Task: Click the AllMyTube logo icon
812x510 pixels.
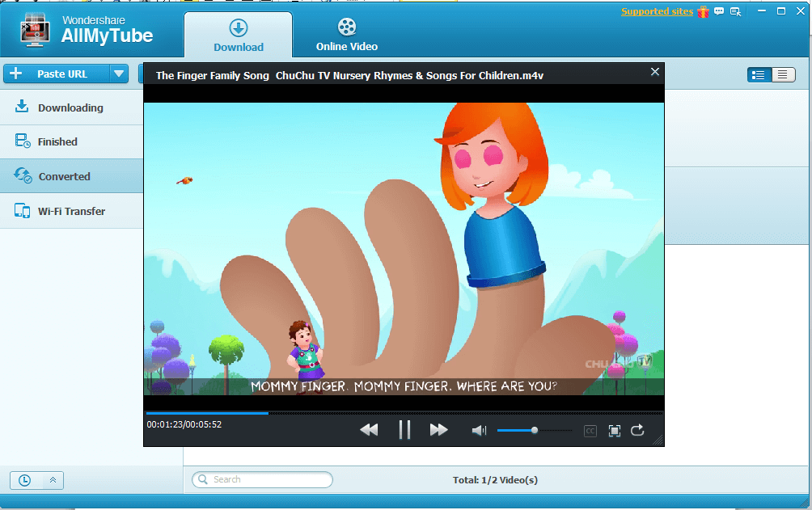Action: click(35, 32)
